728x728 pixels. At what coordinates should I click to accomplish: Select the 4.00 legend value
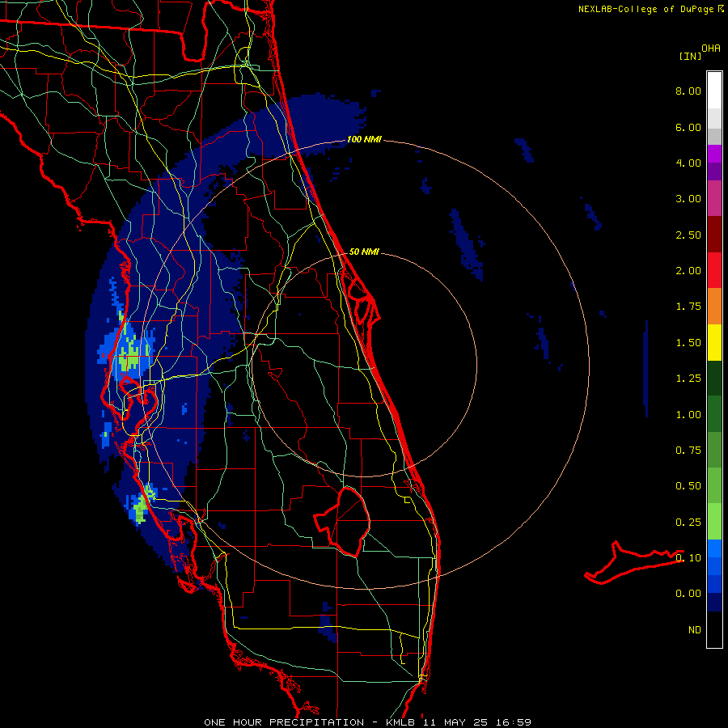(688, 163)
